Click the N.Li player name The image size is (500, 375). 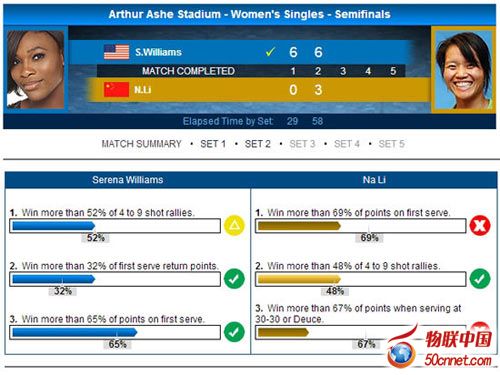click(143, 90)
